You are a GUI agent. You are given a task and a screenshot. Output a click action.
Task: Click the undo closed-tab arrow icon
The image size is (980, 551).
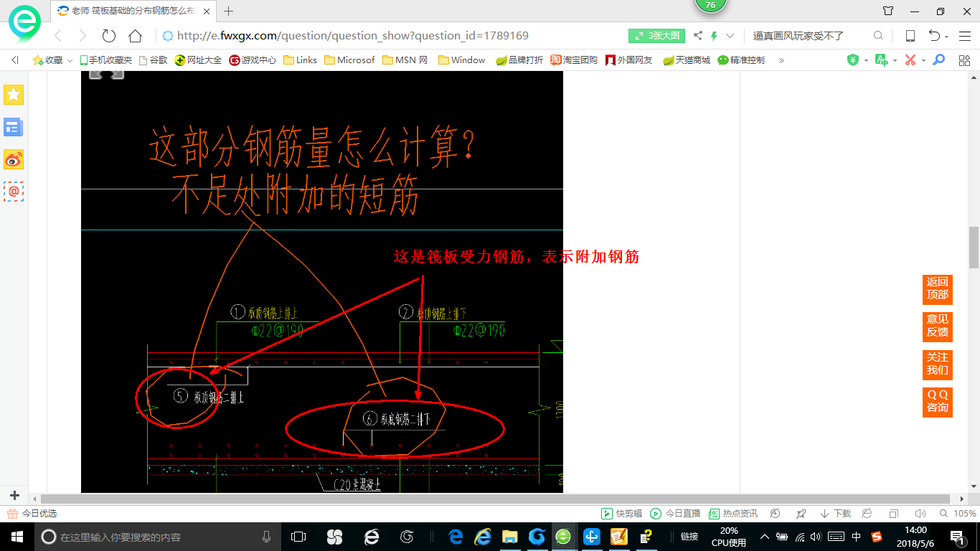934,36
